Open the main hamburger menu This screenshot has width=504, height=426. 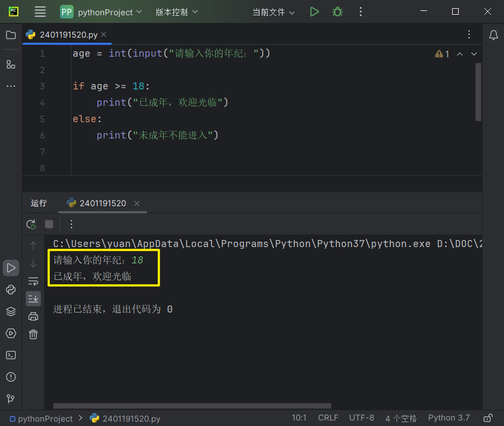(x=40, y=12)
